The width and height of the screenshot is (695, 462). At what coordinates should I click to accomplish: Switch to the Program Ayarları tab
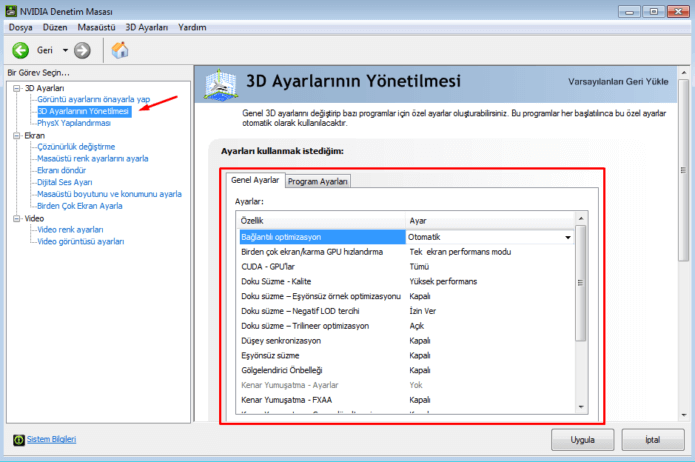[x=318, y=181]
